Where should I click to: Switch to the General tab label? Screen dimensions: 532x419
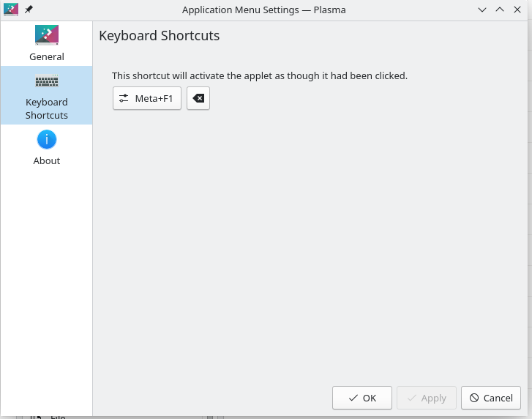(46, 56)
